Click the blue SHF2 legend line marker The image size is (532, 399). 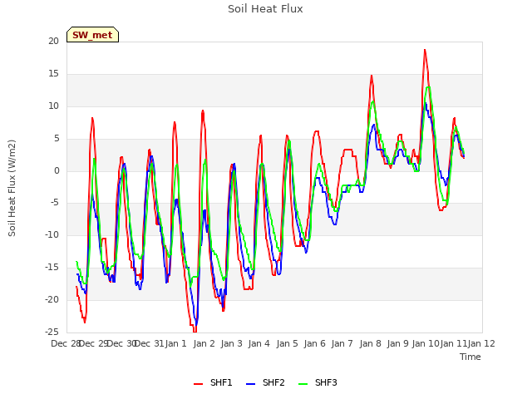point(250,384)
